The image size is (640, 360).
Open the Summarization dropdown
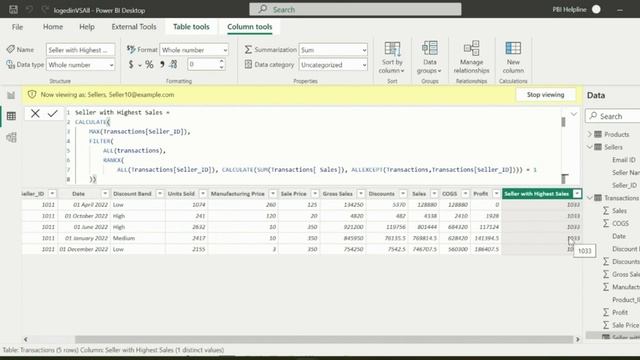click(333, 50)
